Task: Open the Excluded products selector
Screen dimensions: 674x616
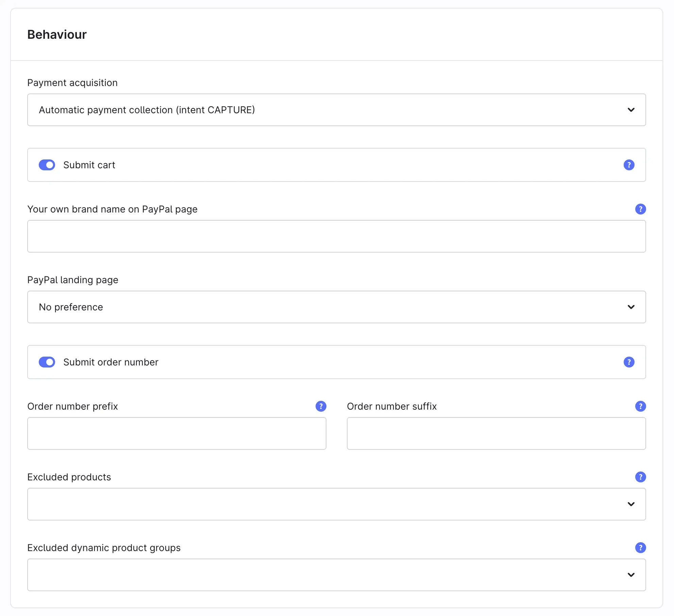Action: (336, 504)
